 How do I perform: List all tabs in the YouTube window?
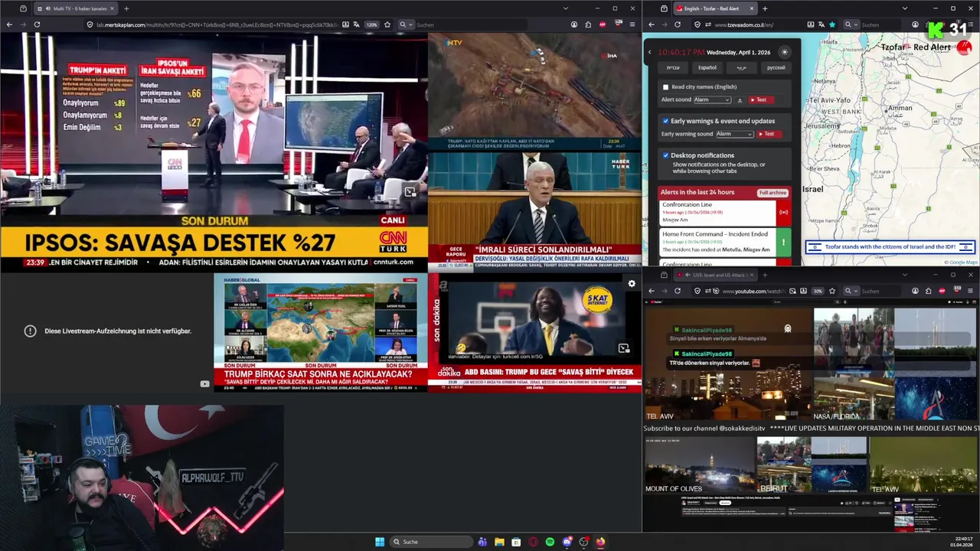[x=904, y=275]
